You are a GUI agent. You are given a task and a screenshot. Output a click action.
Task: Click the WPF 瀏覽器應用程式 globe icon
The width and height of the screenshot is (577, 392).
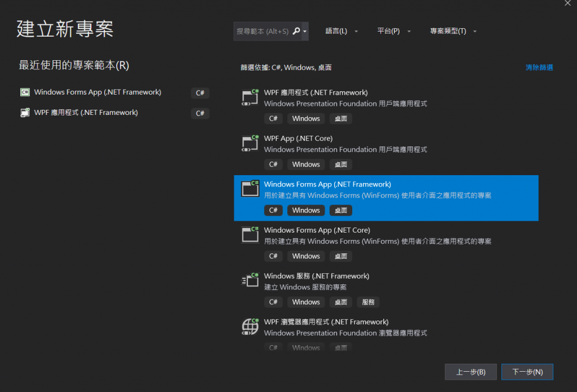coord(250,327)
